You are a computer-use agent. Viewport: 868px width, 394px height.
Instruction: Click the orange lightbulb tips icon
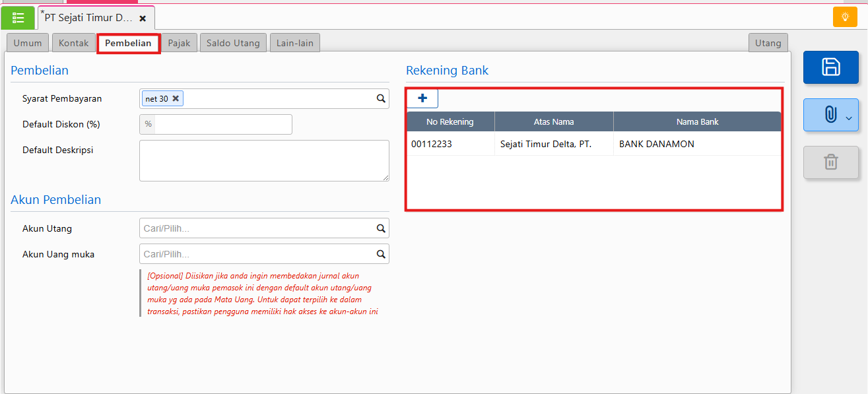844,17
